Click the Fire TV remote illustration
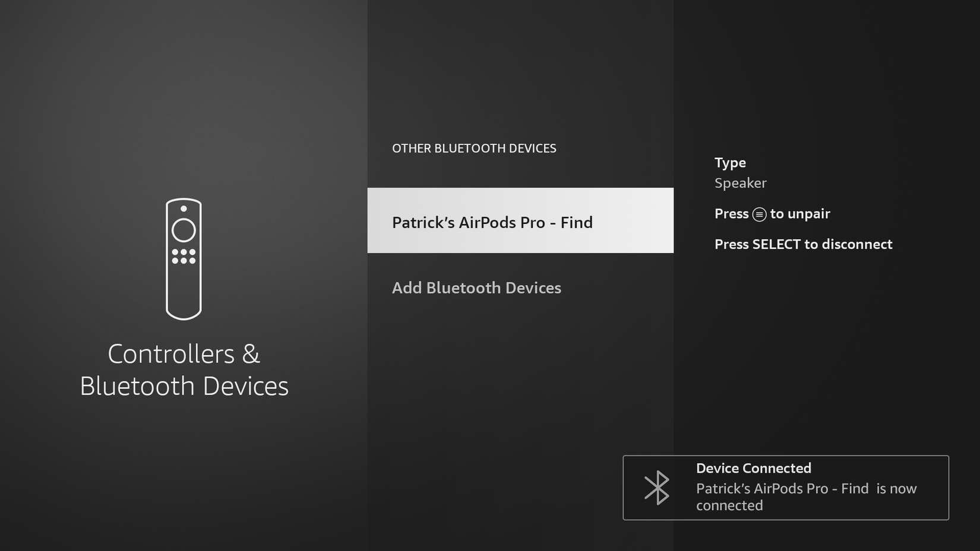 click(184, 259)
